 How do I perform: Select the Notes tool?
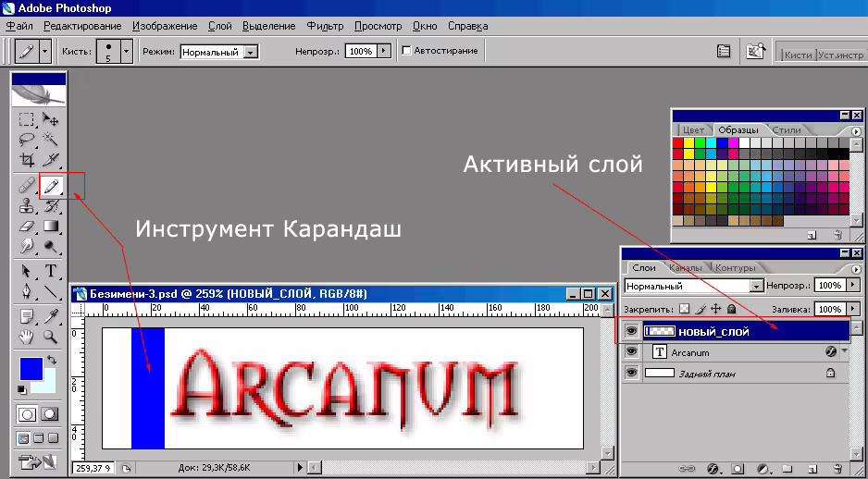(26, 316)
